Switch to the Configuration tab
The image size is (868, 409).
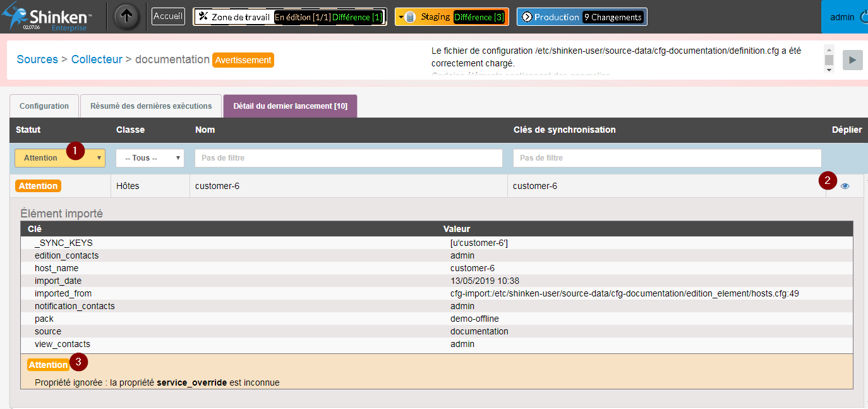(44, 106)
